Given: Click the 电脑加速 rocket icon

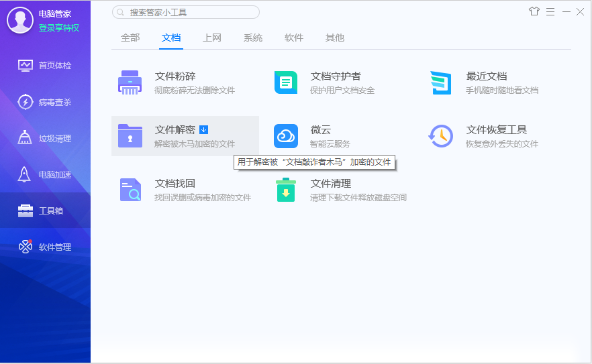Looking at the screenshot, I should tap(25, 174).
